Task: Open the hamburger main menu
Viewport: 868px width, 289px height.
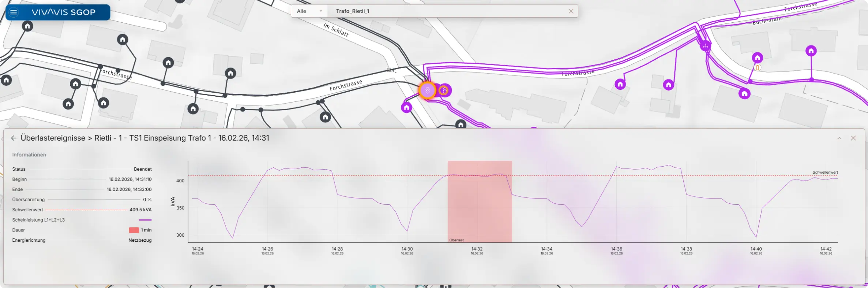Action: 14,12
